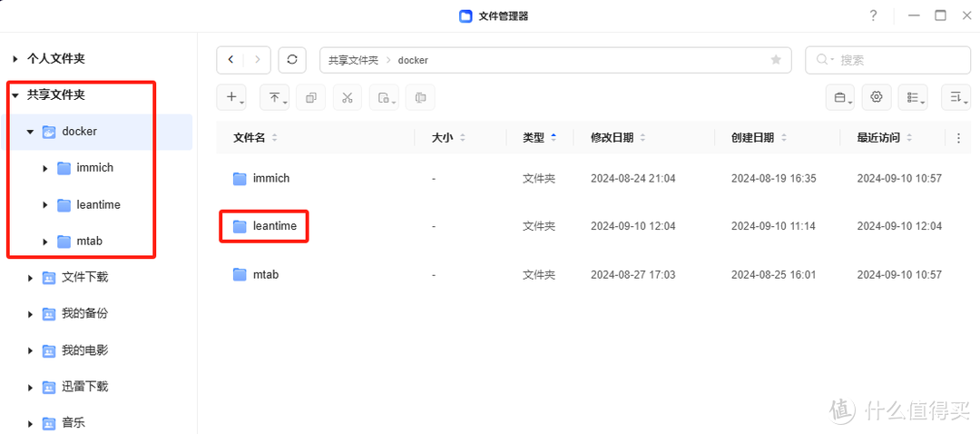Expand the 我的电影 tree node

(x=30, y=350)
